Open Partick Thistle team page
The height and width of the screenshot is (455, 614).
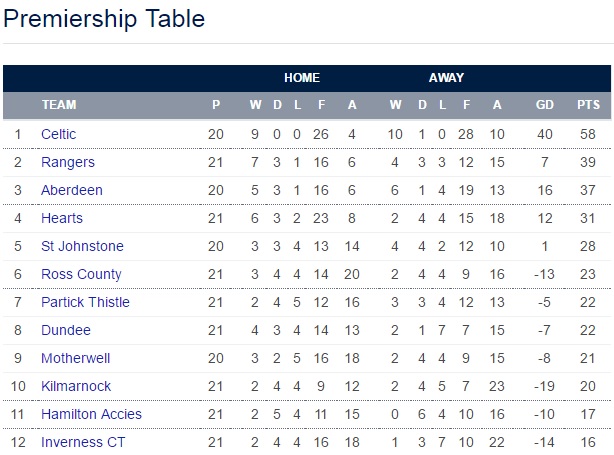(x=86, y=302)
